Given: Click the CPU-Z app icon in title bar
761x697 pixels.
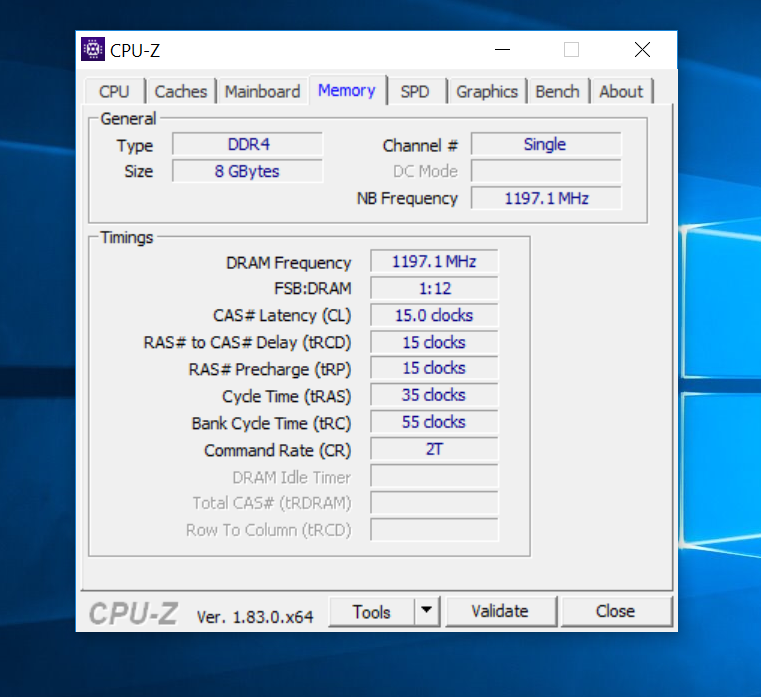Looking at the screenshot, I should point(92,49).
